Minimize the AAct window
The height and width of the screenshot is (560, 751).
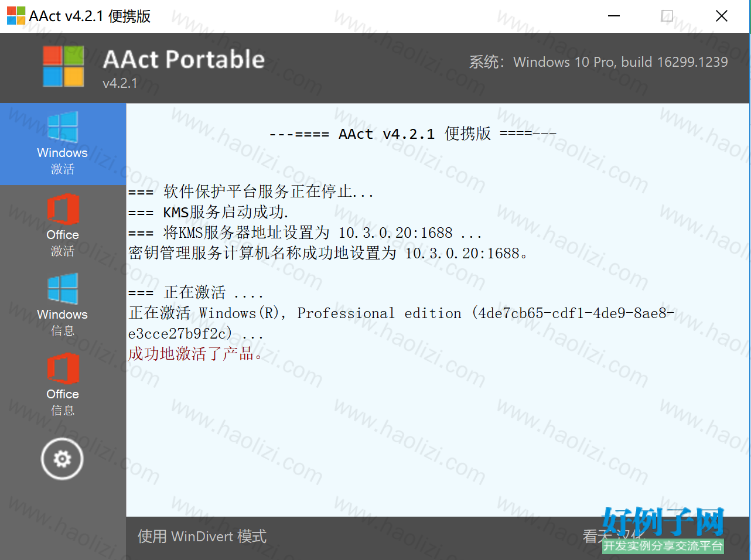(x=614, y=16)
